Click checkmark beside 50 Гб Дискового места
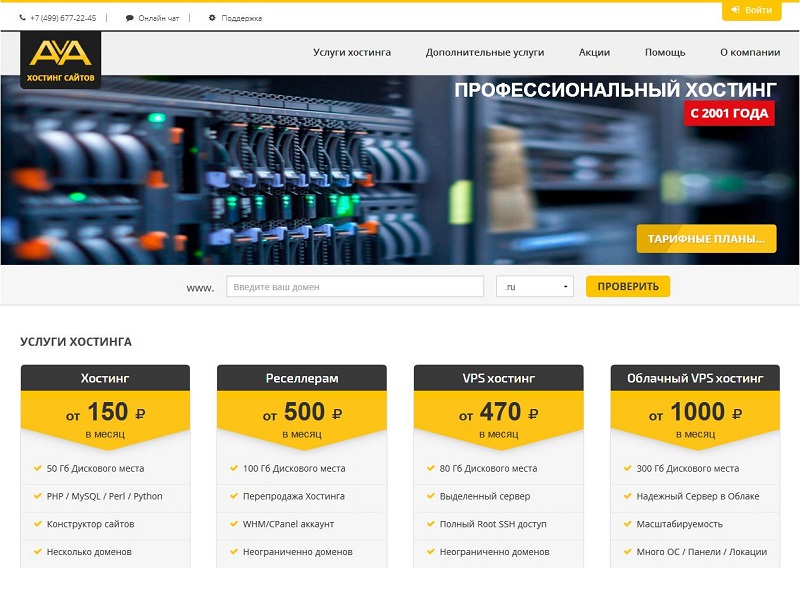The image size is (800, 593). tap(37, 468)
